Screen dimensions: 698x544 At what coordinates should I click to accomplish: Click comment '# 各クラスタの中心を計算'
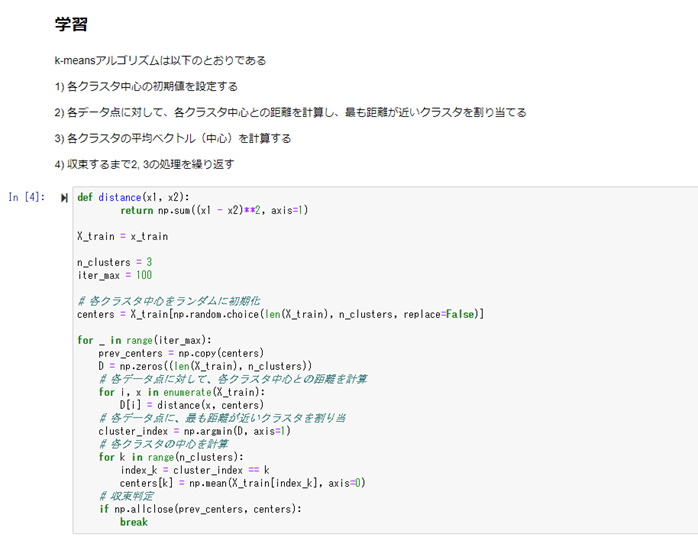[163, 444]
